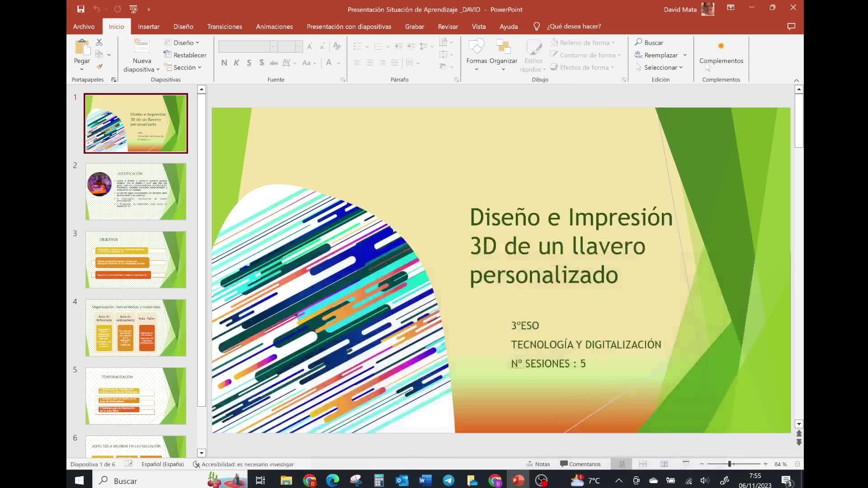Save the presentation with the disk icon
The image size is (868, 488).
(80, 9)
